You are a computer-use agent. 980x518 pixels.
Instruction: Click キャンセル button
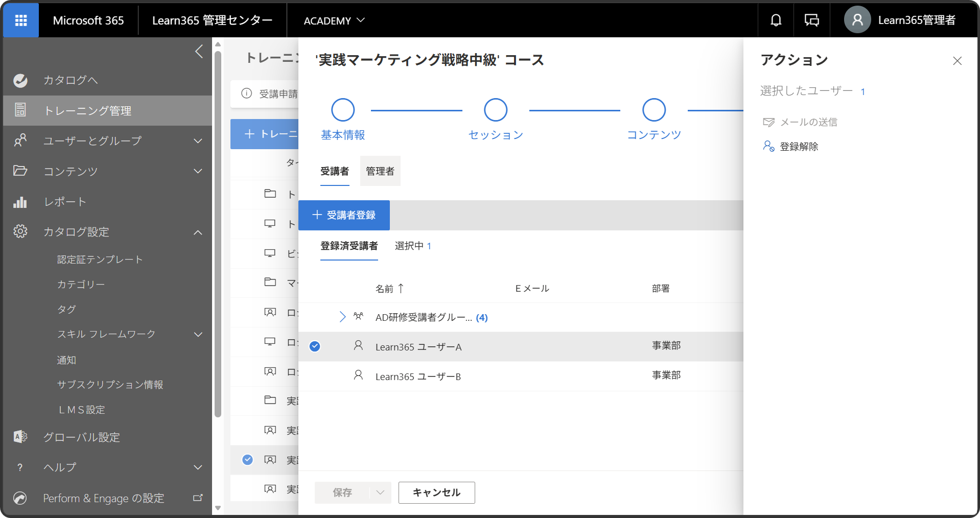tap(437, 492)
